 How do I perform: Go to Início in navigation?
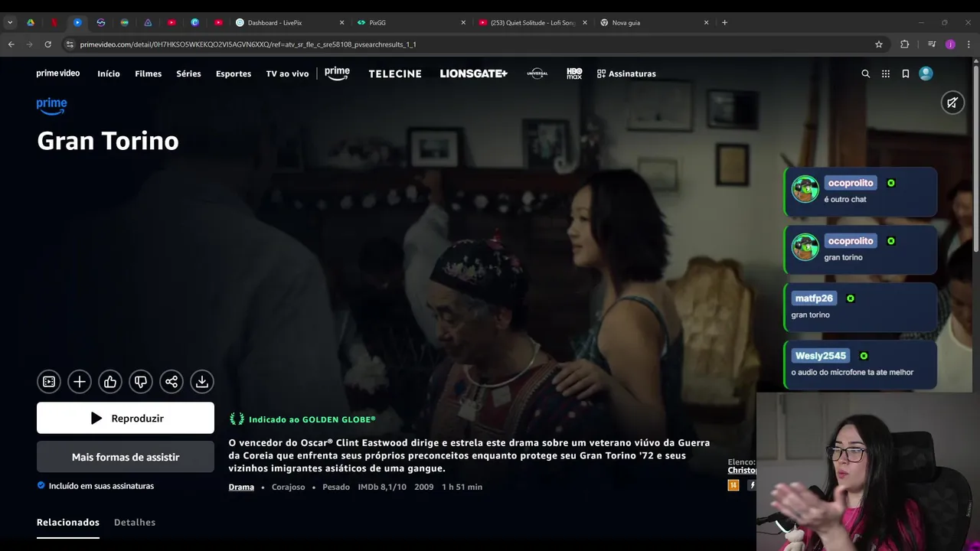tap(109, 73)
